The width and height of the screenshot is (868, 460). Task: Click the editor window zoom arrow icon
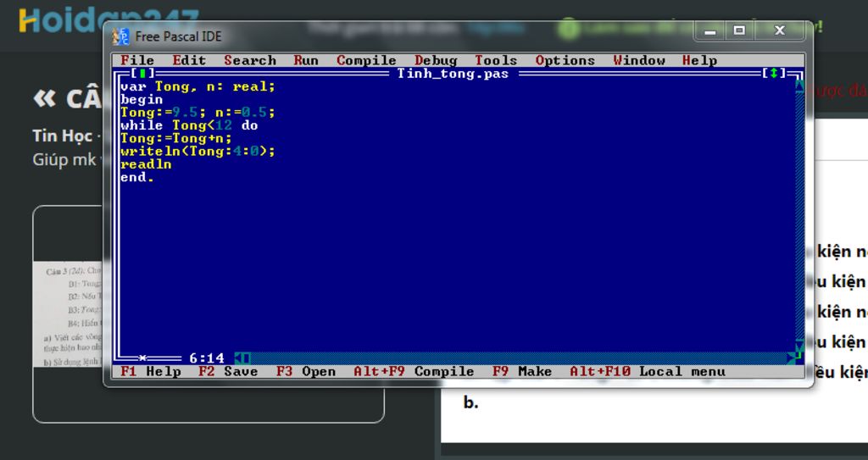[x=774, y=74]
